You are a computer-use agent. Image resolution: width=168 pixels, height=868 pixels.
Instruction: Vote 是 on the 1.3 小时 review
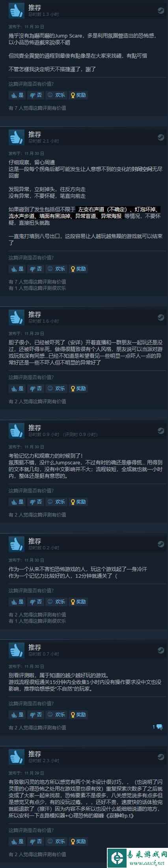17,95
